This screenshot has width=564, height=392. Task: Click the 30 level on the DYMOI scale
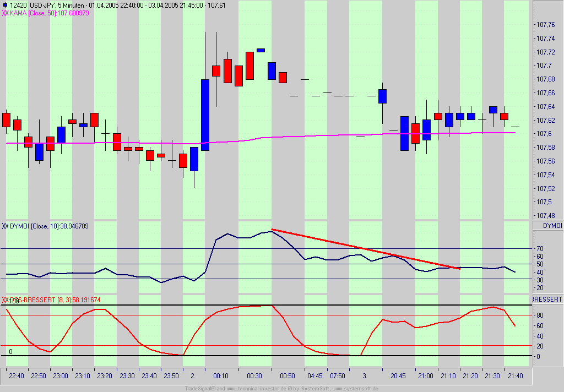tap(540, 280)
